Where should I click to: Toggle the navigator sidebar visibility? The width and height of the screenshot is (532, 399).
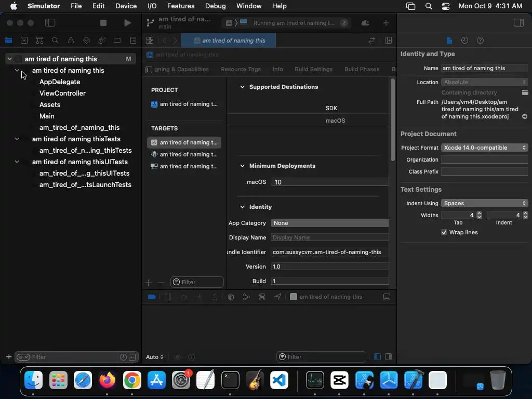tap(50, 23)
